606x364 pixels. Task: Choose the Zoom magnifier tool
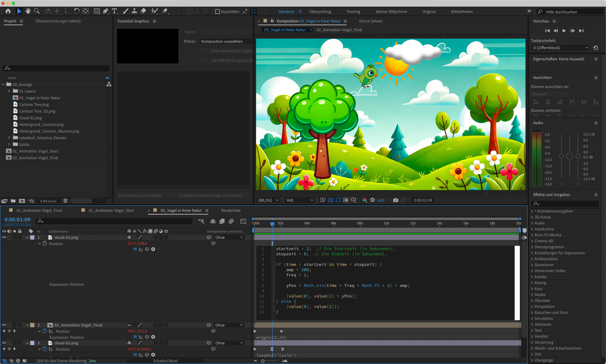click(x=37, y=11)
